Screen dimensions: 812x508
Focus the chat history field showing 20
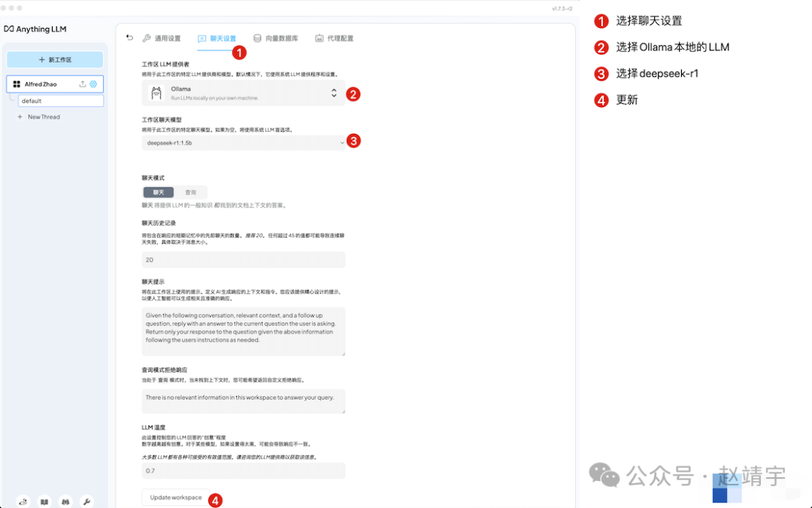pos(244,260)
